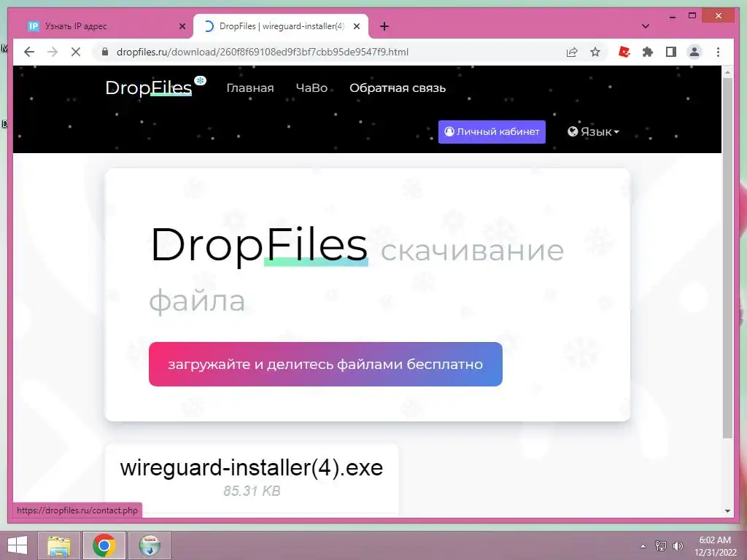
Task: Click the file name wireguard-installer(4).exe
Action: [x=252, y=467]
